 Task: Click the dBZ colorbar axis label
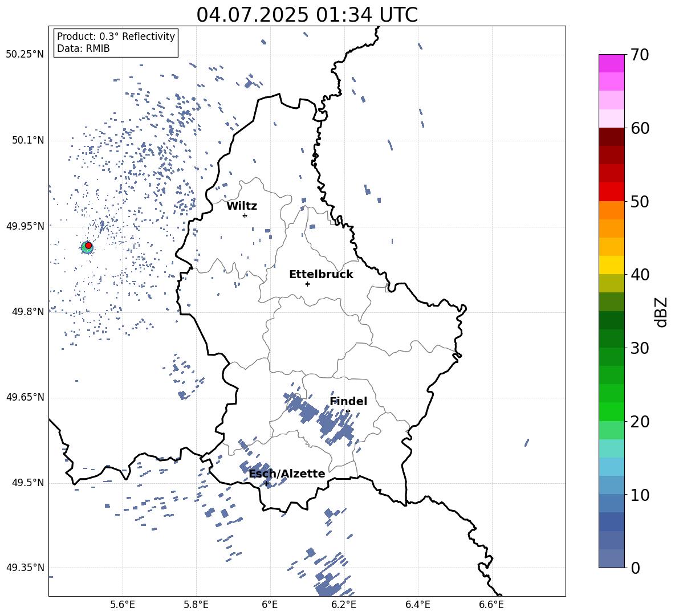coord(662,312)
